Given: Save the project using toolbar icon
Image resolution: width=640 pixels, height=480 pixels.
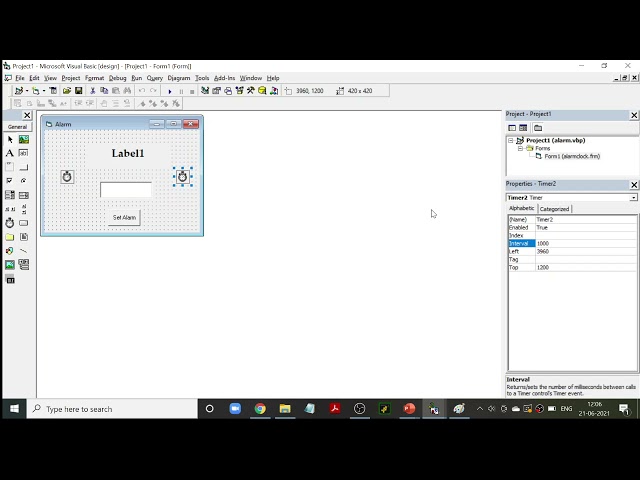Looking at the screenshot, I should [x=79, y=91].
